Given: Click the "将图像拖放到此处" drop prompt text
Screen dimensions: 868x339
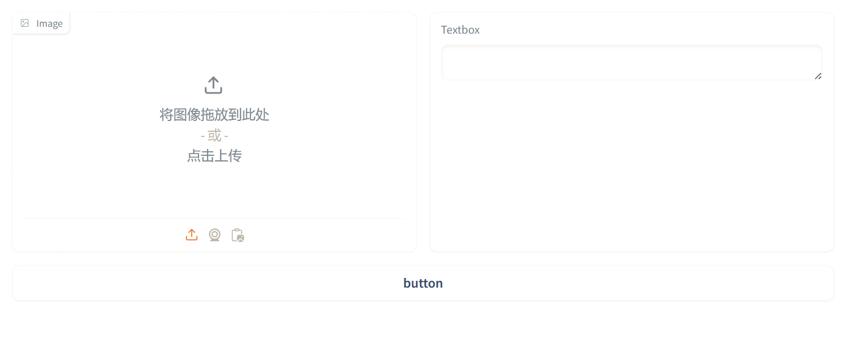Looking at the screenshot, I should [214, 115].
